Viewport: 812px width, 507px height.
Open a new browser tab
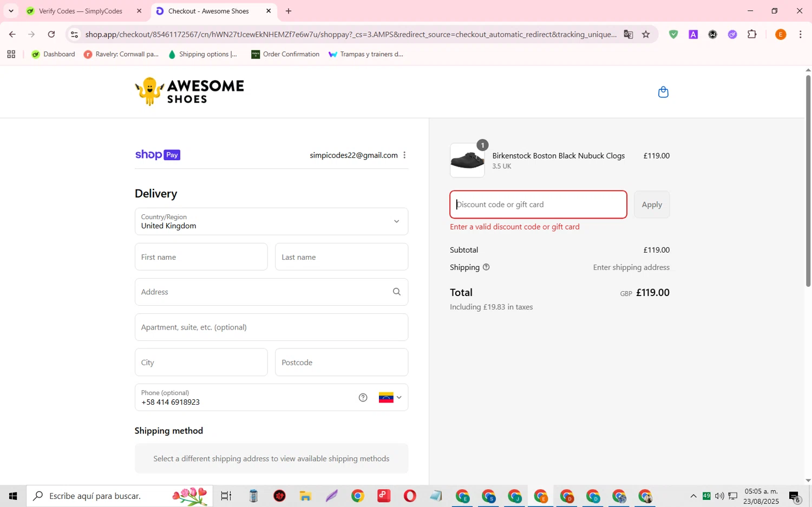click(x=289, y=11)
